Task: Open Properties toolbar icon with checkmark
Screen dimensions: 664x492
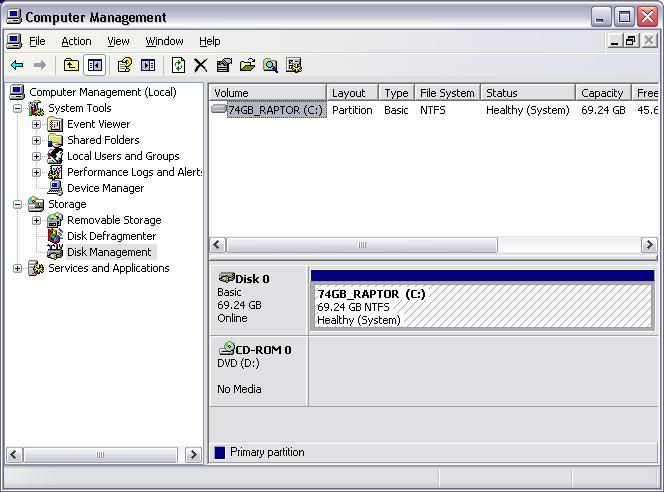Action: click(224, 66)
